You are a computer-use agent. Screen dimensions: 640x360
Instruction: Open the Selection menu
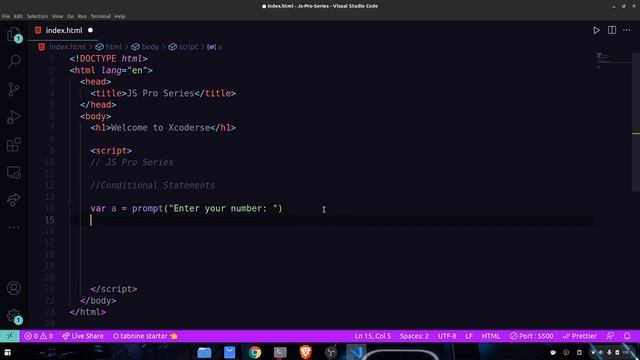point(37,16)
